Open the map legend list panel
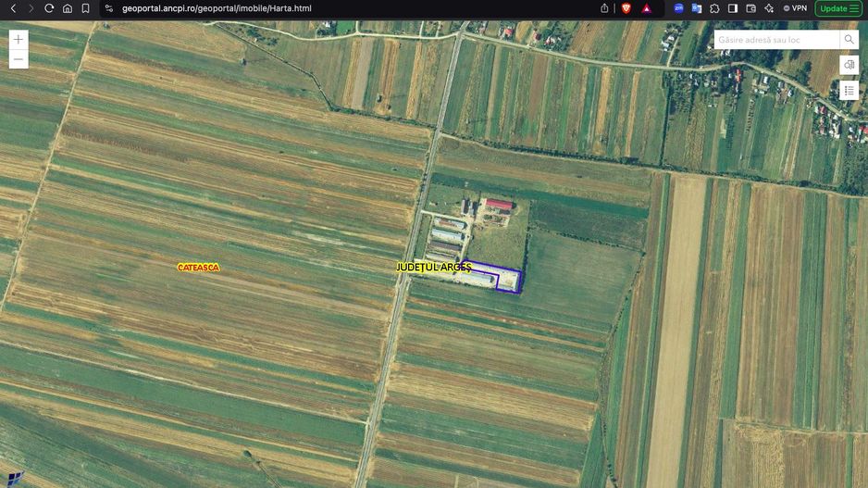868x488 pixels. 849,91
